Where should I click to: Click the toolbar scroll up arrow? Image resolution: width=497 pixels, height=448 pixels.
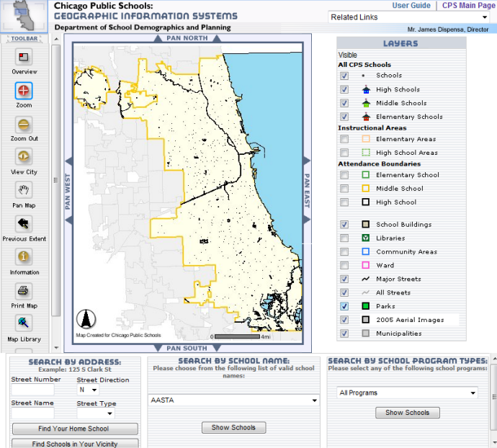56,39
